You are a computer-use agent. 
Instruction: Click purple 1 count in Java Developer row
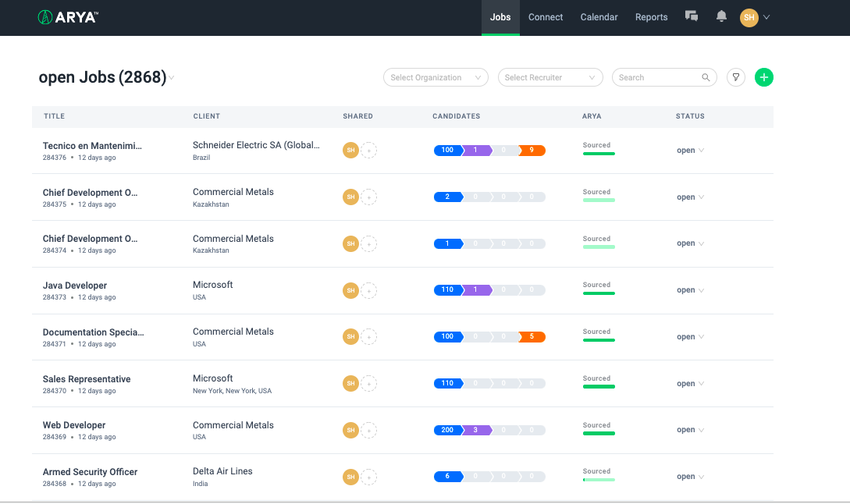tap(476, 290)
